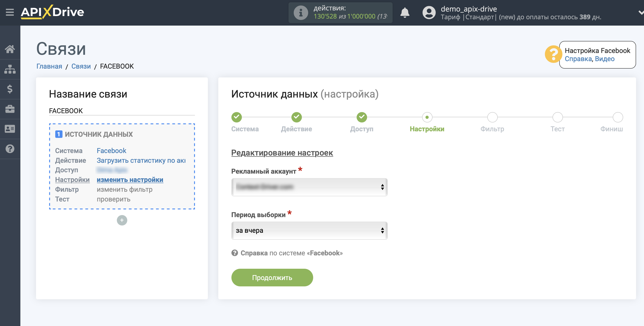644x326 pixels.
Task: Click изменить фильтр text
Action: click(x=125, y=189)
